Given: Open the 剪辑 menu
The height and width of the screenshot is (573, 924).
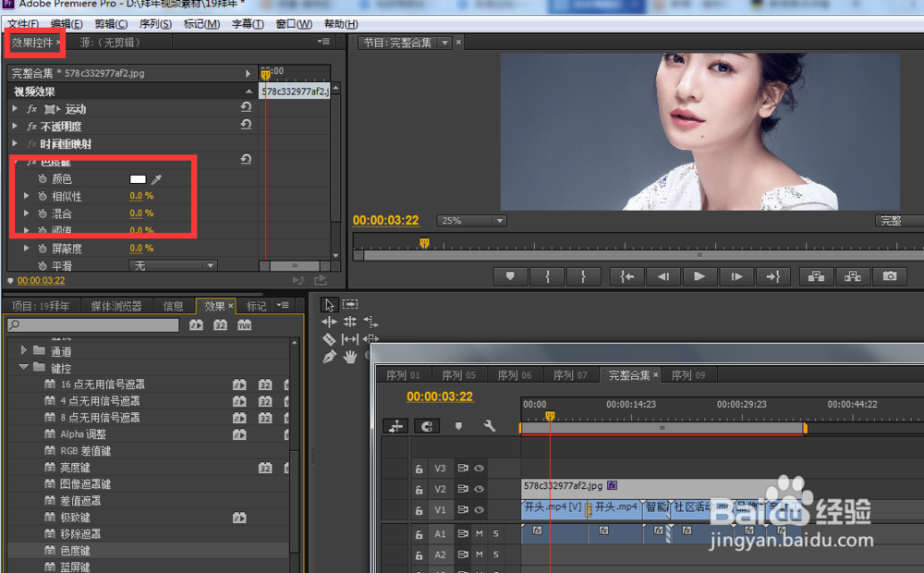Looking at the screenshot, I should [x=111, y=24].
